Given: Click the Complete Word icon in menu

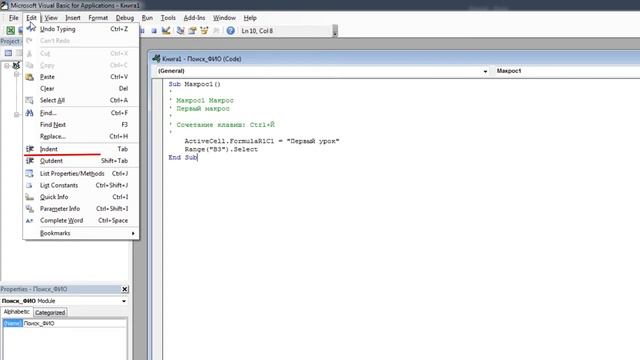Looking at the screenshot, I should 29,220.
